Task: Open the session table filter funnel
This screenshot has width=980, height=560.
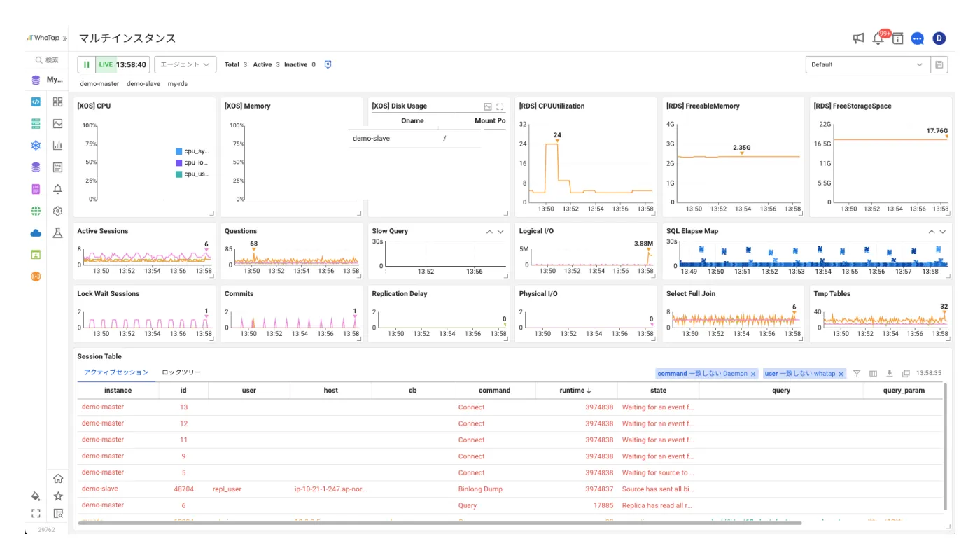Action: coord(857,374)
